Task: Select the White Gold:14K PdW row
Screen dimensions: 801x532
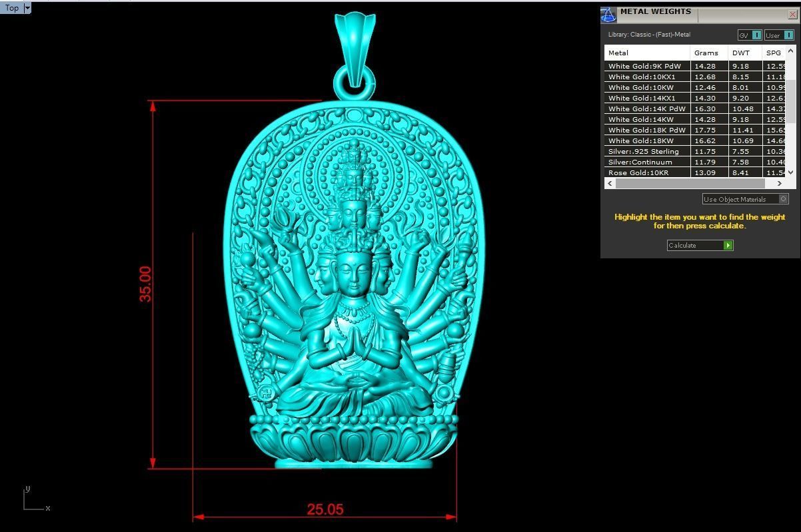Action: click(x=696, y=109)
